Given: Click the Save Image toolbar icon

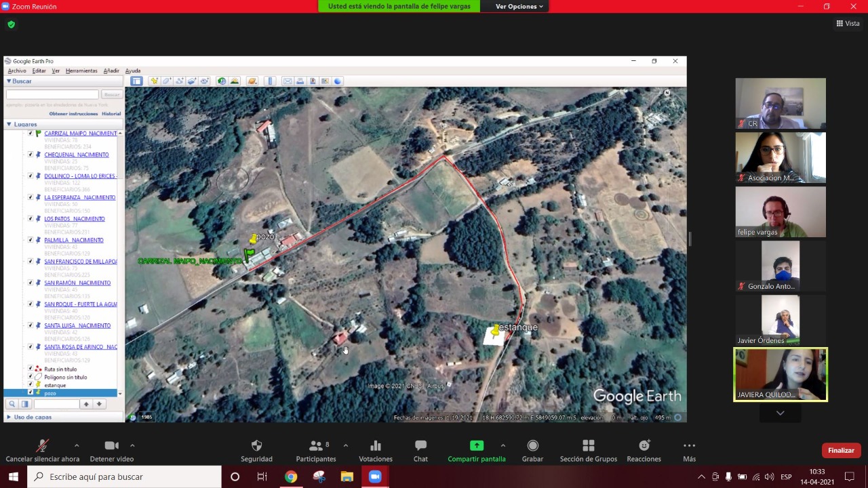Looking at the screenshot, I should [x=313, y=81].
